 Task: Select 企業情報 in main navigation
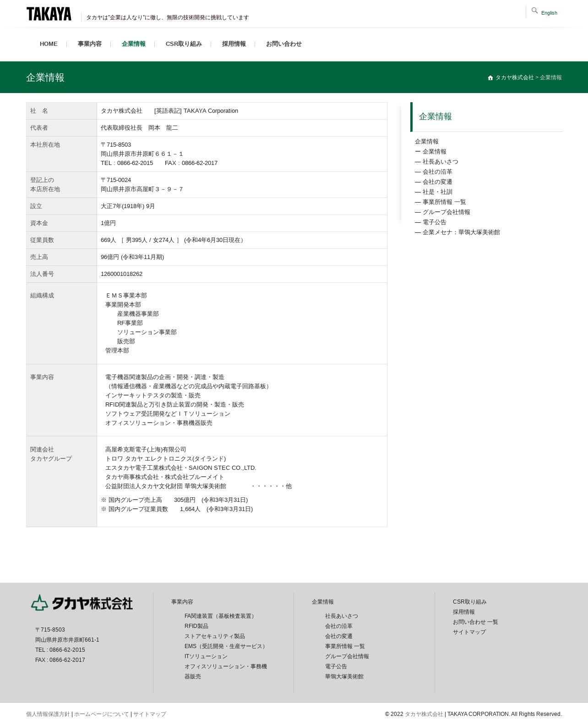[134, 44]
